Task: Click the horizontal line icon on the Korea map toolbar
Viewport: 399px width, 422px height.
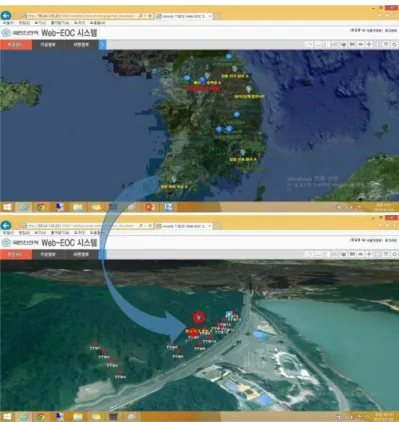Action: click(318, 44)
